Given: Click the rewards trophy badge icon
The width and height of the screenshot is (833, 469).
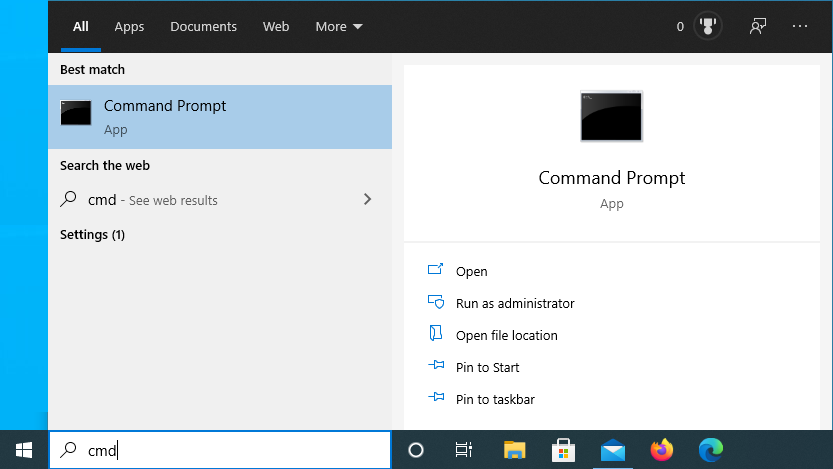Looking at the screenshot, I should [708, 27].
